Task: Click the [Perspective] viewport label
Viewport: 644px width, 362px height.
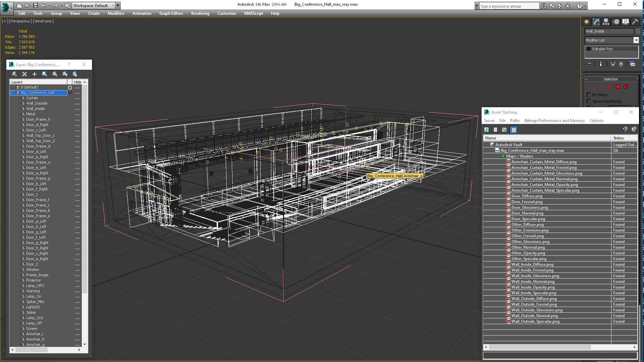Action: click(20, 21)
